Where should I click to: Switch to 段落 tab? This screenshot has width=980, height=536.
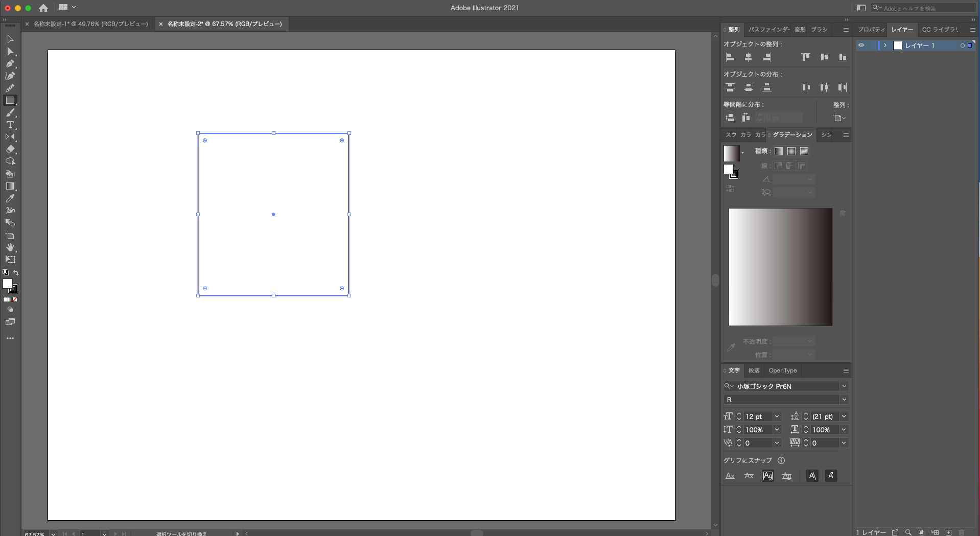[x=754, y=370]
